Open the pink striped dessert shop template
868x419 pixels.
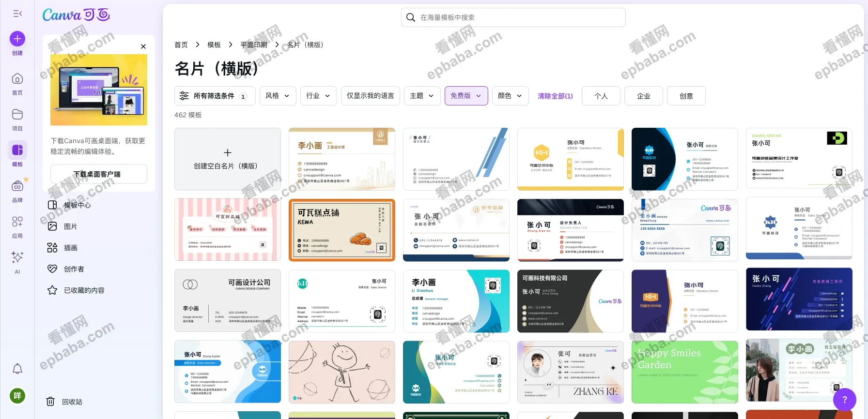[228, 230]
